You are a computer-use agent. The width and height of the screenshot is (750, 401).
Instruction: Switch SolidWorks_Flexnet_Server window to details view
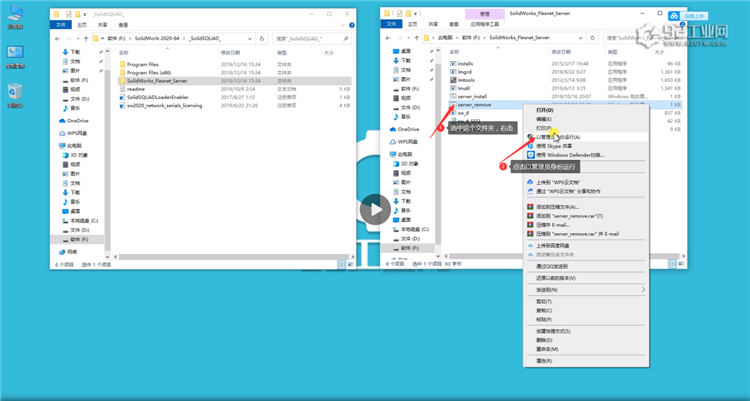[673, 264]
